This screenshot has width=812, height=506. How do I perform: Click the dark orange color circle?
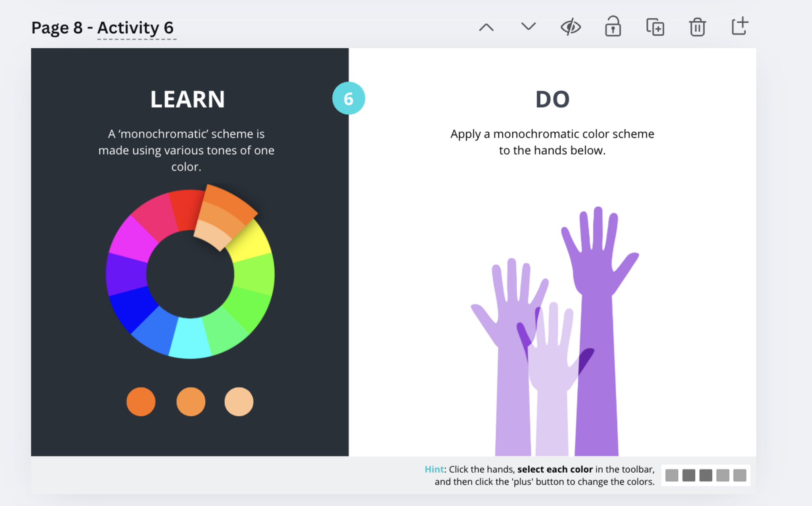pos(141,402)
